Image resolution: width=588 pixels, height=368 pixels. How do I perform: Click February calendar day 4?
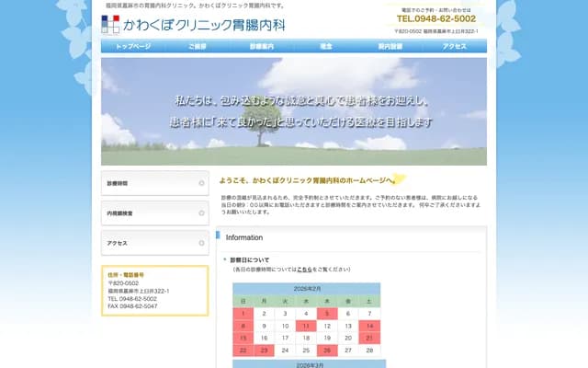click(306, 314)
